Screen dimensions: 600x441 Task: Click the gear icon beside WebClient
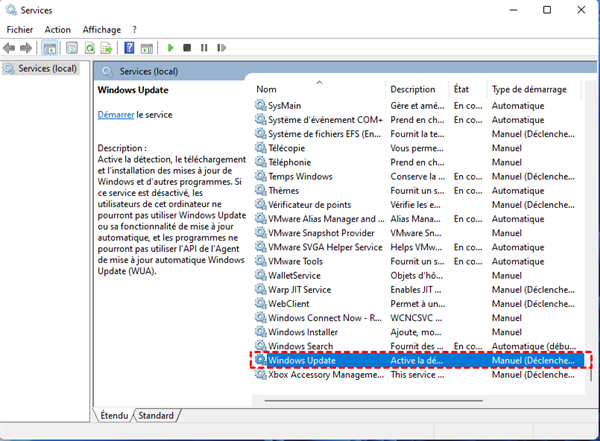261,304
